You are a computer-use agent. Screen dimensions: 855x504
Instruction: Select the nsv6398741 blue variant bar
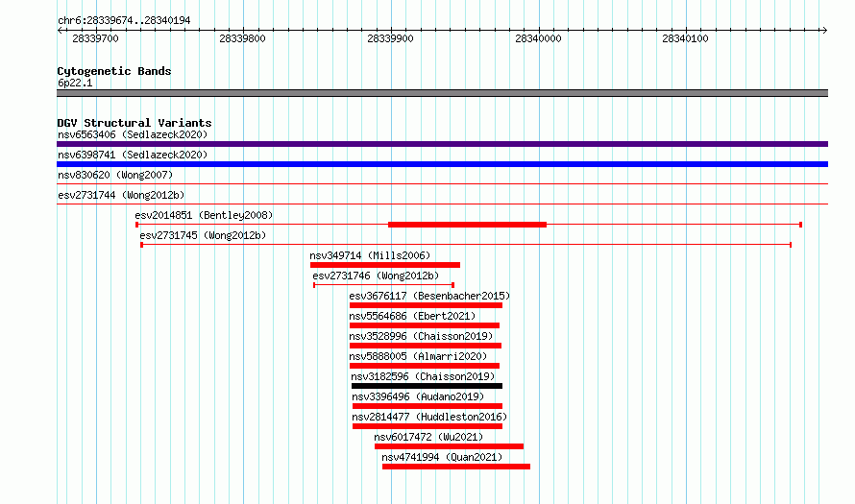442,164
